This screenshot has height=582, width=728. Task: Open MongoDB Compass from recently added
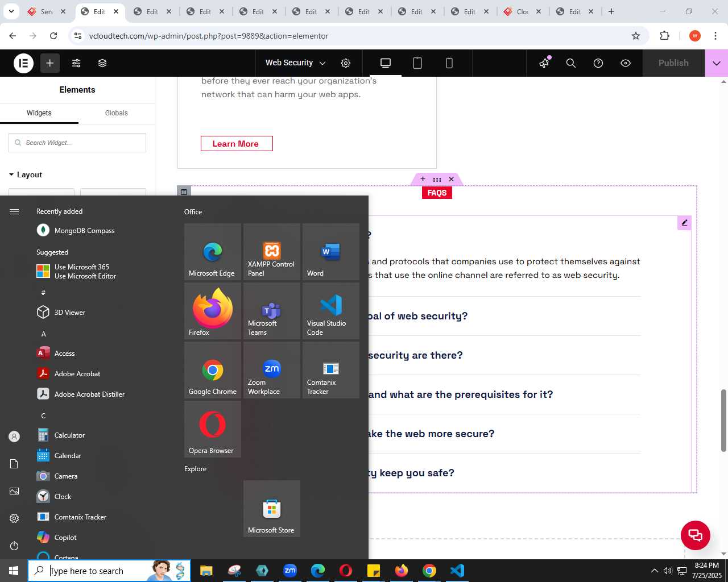coord(85,230)
